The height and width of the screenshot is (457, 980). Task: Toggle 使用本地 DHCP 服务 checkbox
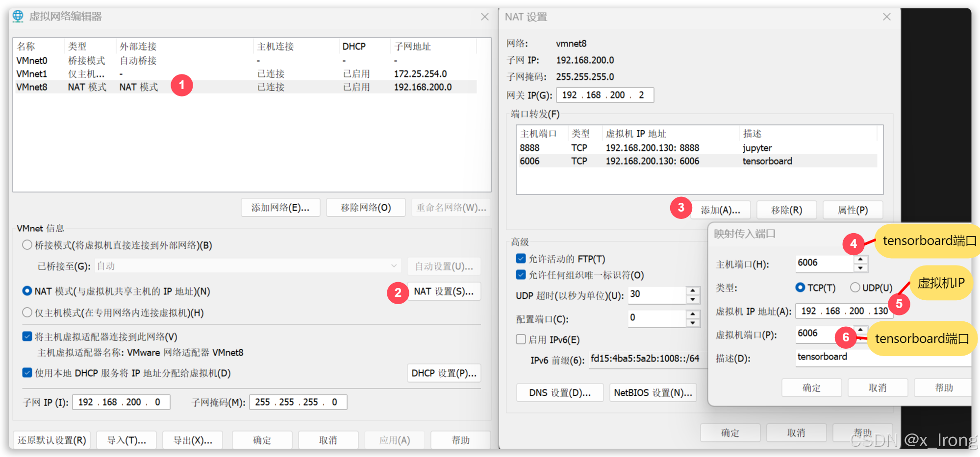(x=27, y=373)
